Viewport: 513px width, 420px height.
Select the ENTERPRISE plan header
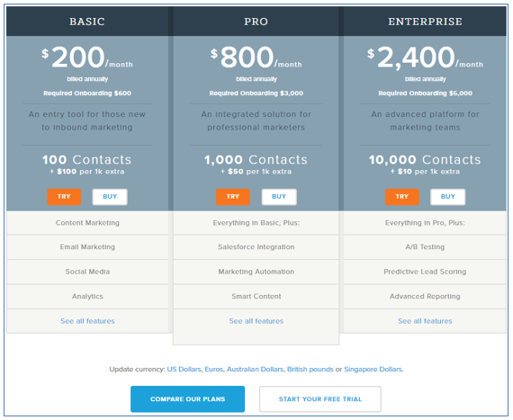425,22
